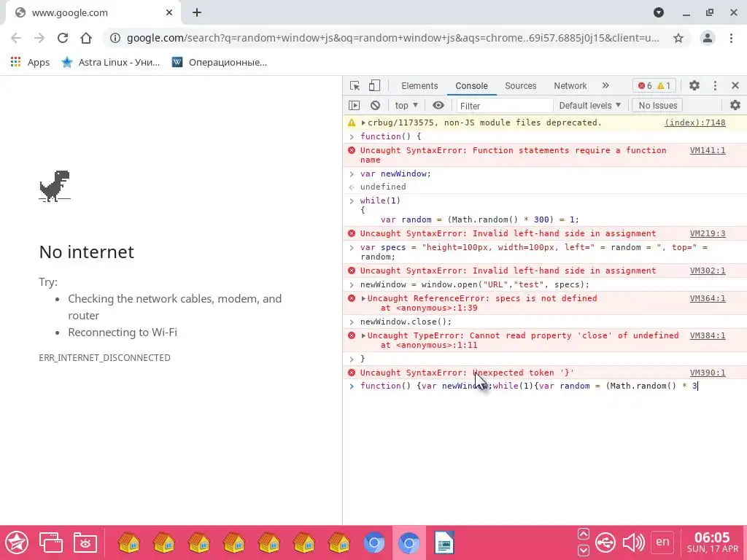Click the network connection tray icon
This screenshot has width=747, height=560.
point(605,542)
